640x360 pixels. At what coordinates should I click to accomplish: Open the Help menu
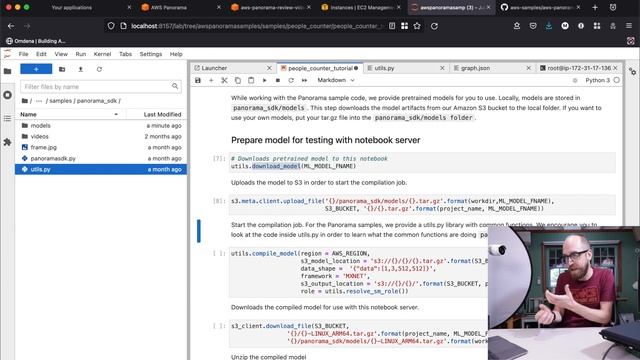[176, 54]
